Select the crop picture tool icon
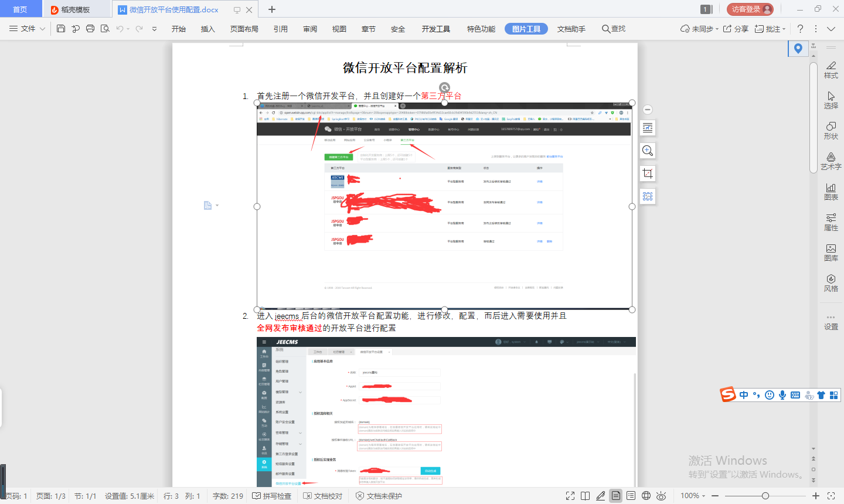Screen dimensions: 844x504 [x=648, y=173]
